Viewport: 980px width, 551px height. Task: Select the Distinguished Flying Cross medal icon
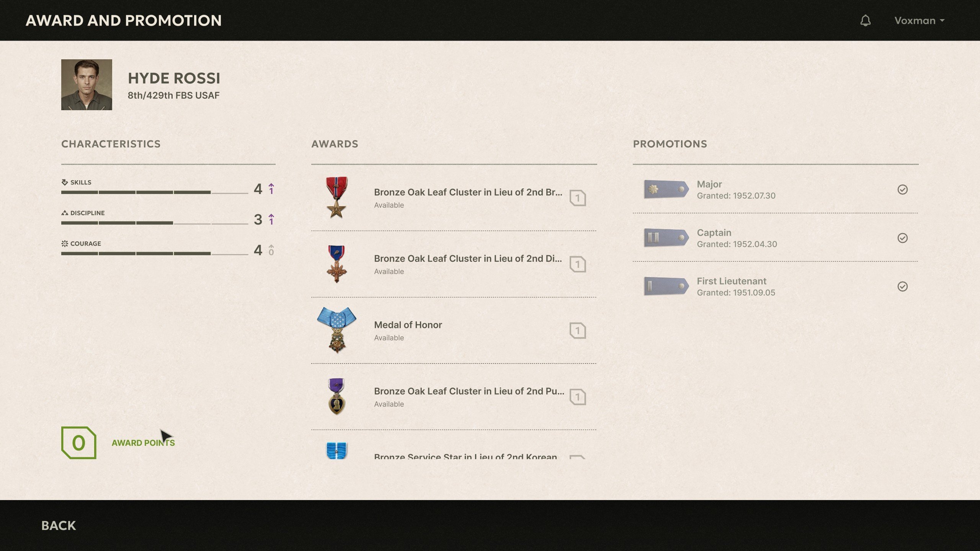click(336, 264)
